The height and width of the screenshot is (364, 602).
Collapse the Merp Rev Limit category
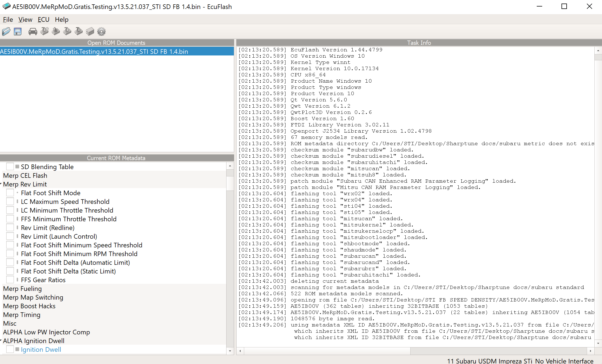1,184
